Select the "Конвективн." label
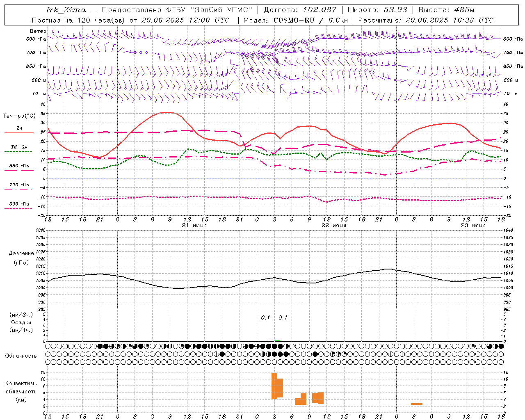Screen dimensions: 525x420 (21, 383)
